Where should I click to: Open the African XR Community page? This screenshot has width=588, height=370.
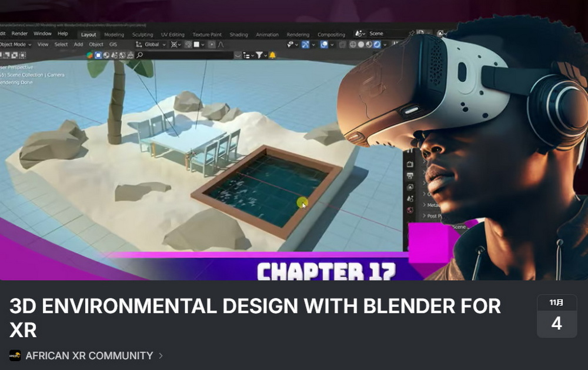(x=89, y=355)
